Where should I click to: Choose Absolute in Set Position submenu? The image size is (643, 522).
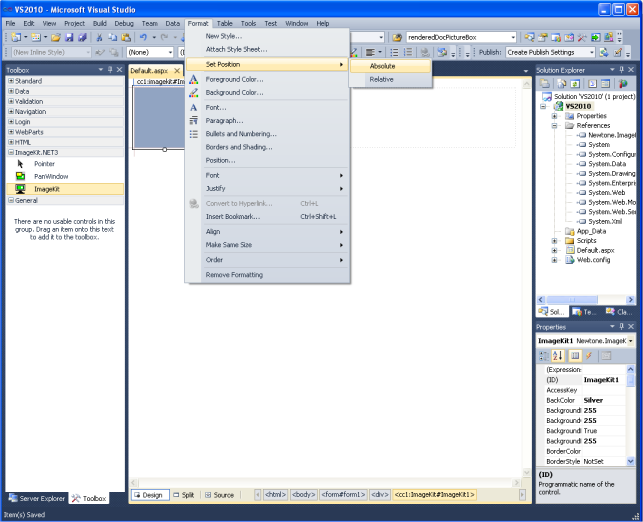(390, 66)
